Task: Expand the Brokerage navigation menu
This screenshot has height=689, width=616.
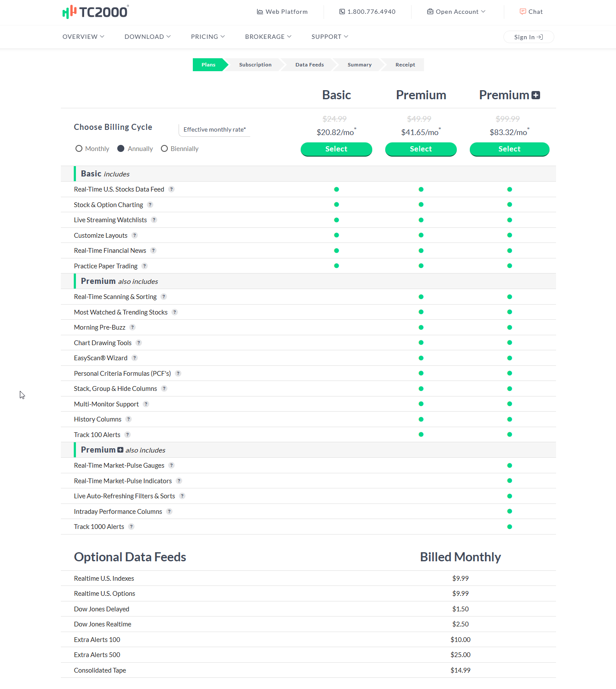Action: pyautogui.click(x=268, y=37)
